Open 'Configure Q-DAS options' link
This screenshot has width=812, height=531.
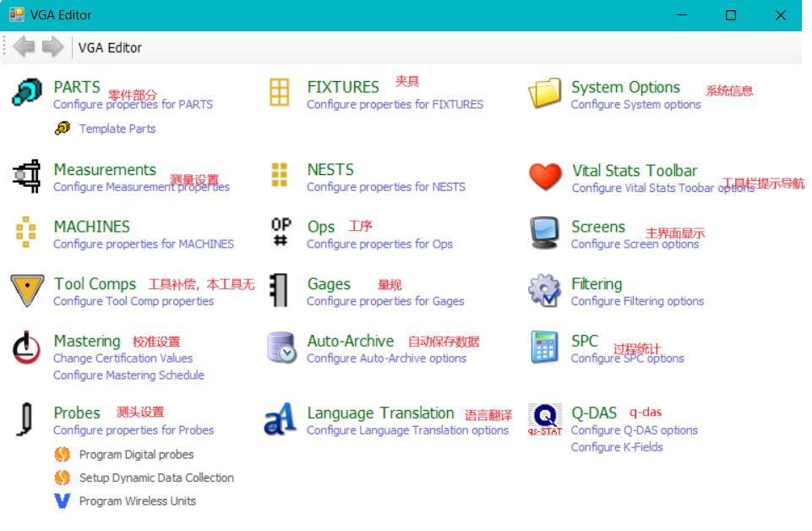[635, 430]
